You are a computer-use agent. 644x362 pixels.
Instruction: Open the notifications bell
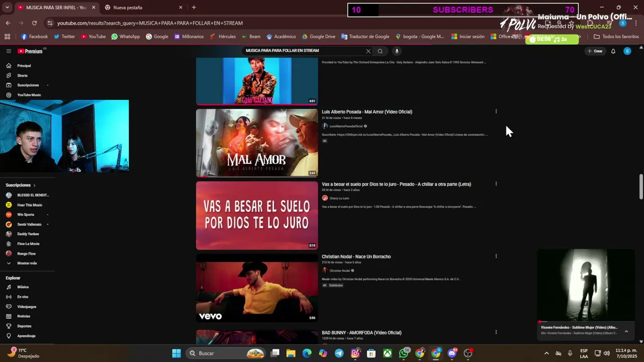[613, 51]
